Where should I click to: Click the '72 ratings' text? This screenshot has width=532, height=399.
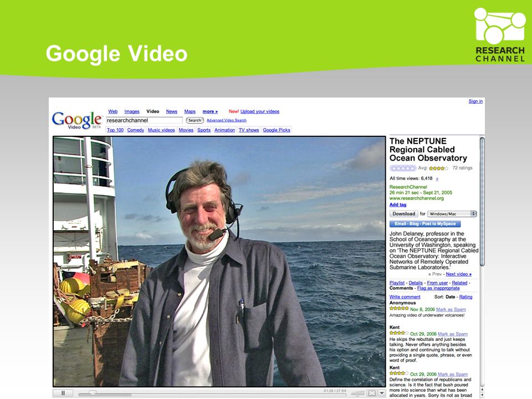click(x=462, y=168)
